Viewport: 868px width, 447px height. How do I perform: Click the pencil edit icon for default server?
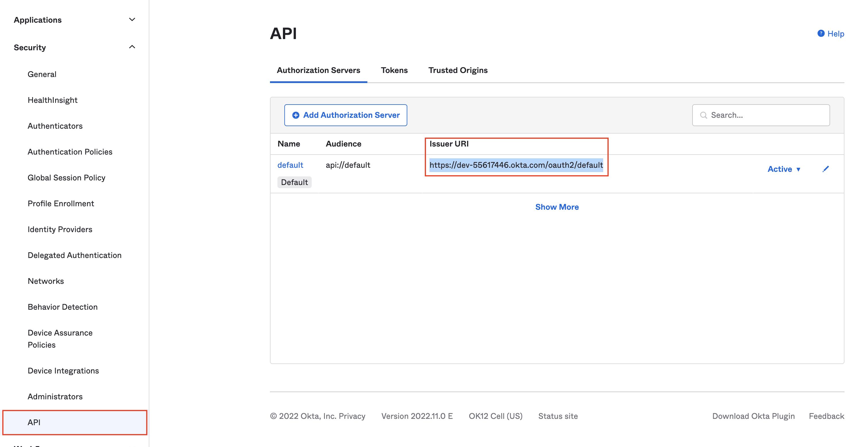(825, 169)
